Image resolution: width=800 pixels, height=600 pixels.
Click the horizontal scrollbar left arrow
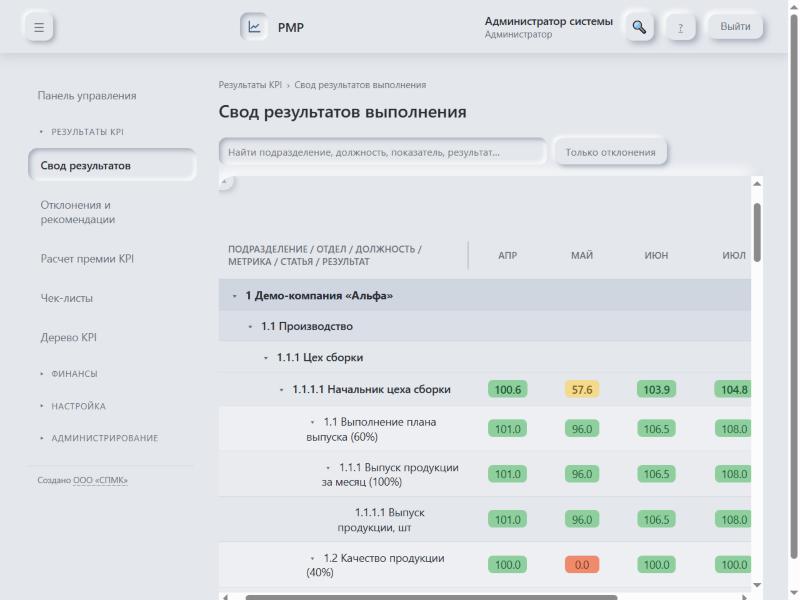click(225, 597)
